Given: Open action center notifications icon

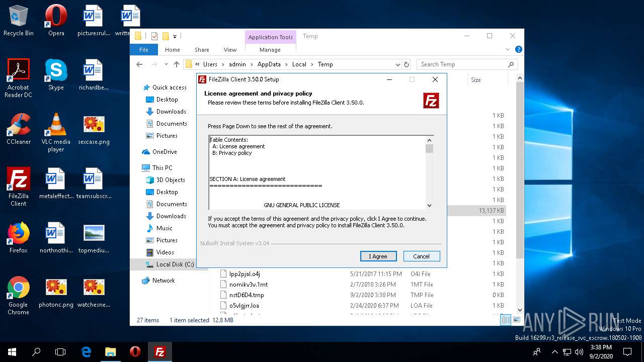Looking at the screenshot, I should (627, 352).
